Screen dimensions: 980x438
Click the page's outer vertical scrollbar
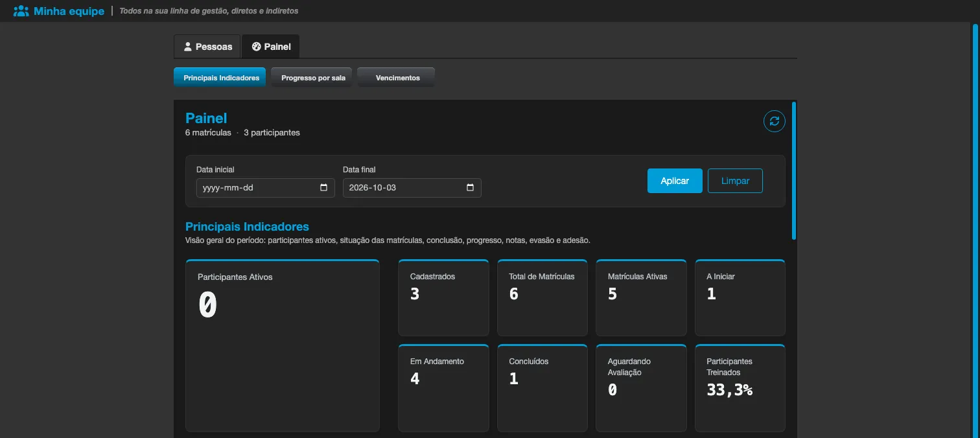(x=975, y=230)
